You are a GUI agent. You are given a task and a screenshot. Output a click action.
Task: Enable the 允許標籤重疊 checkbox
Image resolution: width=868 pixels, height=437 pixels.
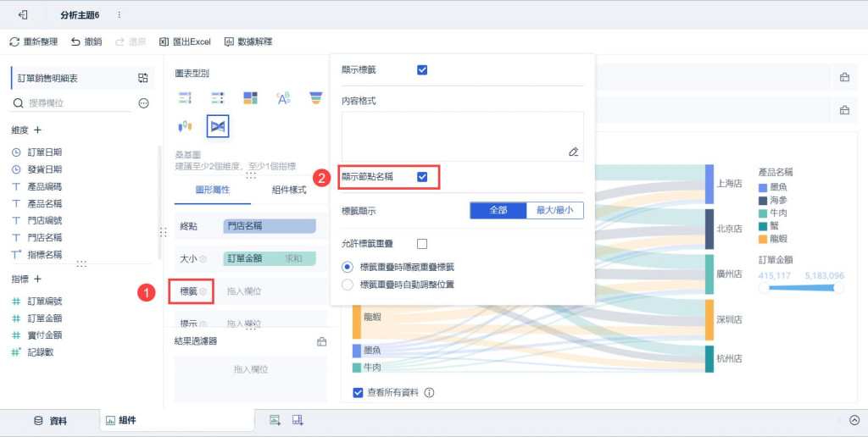(x=422, y=244)
